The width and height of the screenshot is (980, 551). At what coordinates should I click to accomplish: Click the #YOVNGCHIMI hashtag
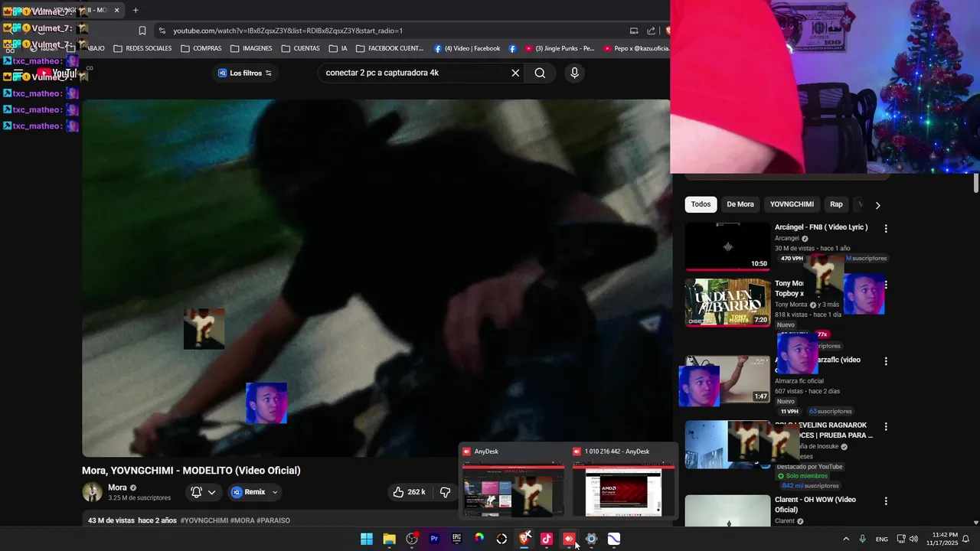(204, 520)
